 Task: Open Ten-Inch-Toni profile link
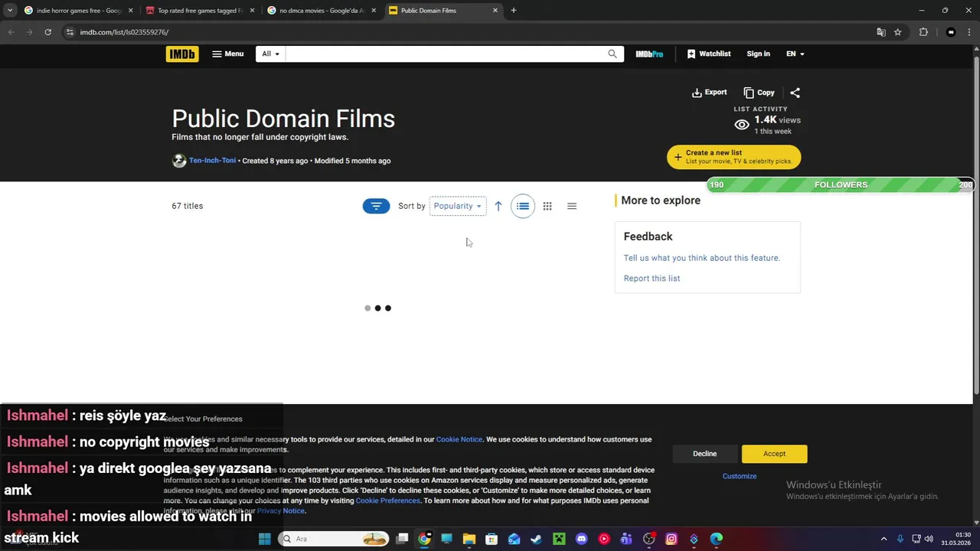tap(212, 161)
